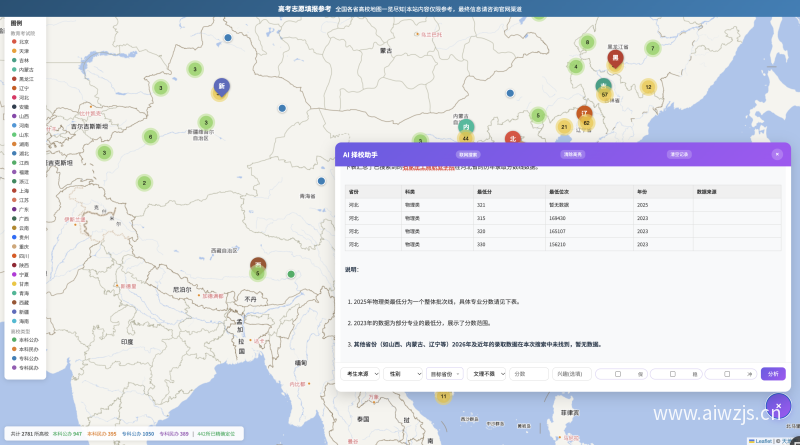Click the brown Tibet pin marker
Image resolution: width=800 pixels, height=445 pixels.
click(x=258, y=264)
